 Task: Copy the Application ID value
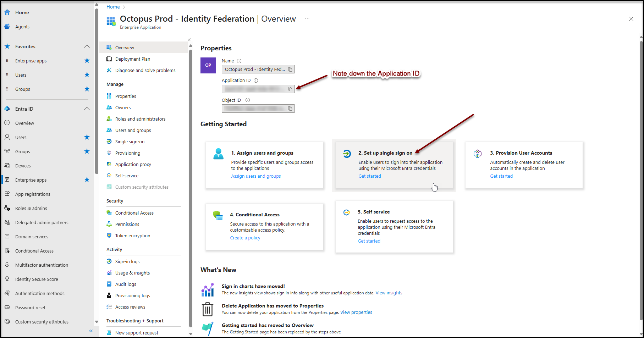[290, 89]
